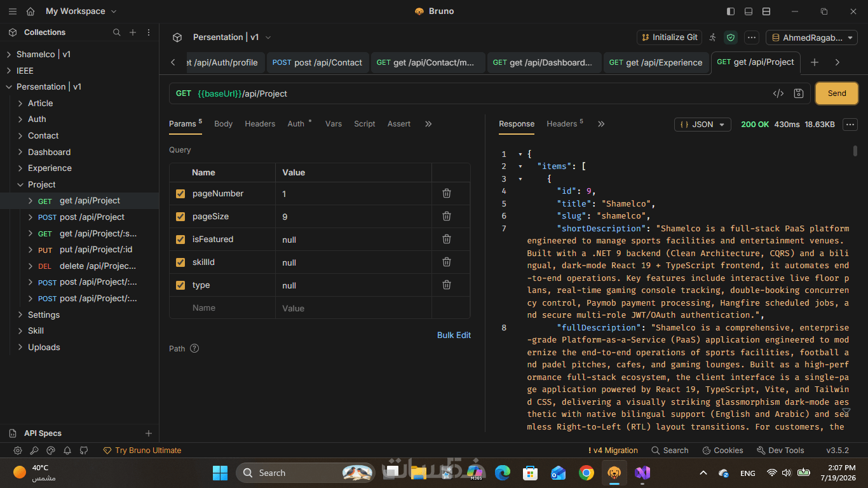Save the request with the disk icon
Image resolution: width=868 pixels, height=488 pixels.
(x=799, y=93)
